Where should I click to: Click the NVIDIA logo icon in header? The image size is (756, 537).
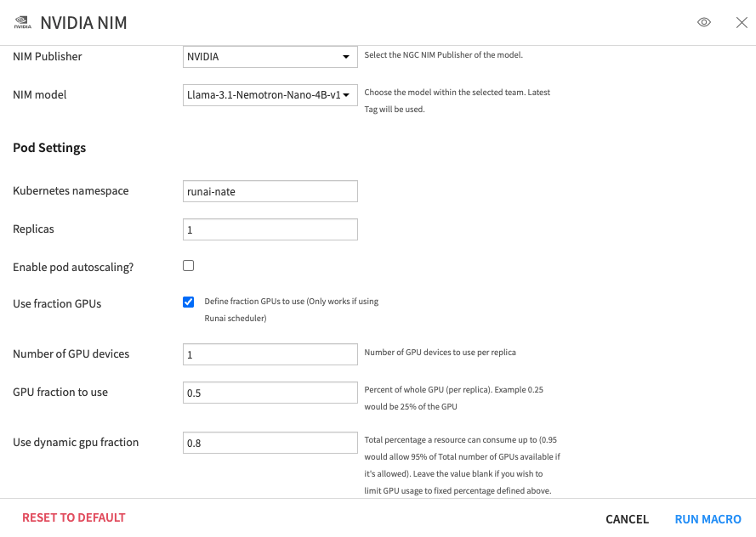[x=22, y=23]
